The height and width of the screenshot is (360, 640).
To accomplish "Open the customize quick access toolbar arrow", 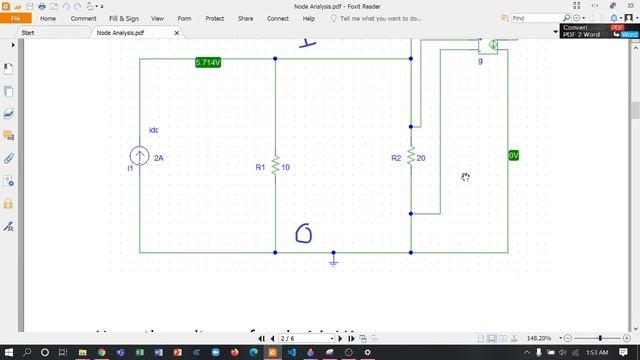I will [102, 7].
